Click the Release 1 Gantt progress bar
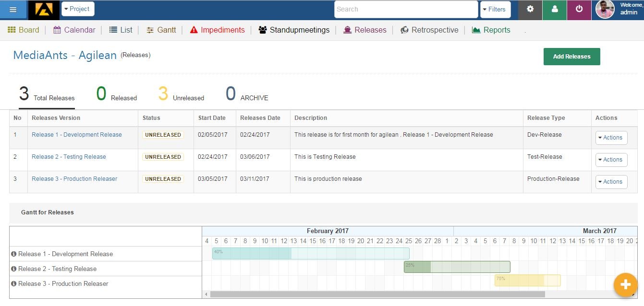This screenshot has width=644, height=306. click(x=311, y=253)
